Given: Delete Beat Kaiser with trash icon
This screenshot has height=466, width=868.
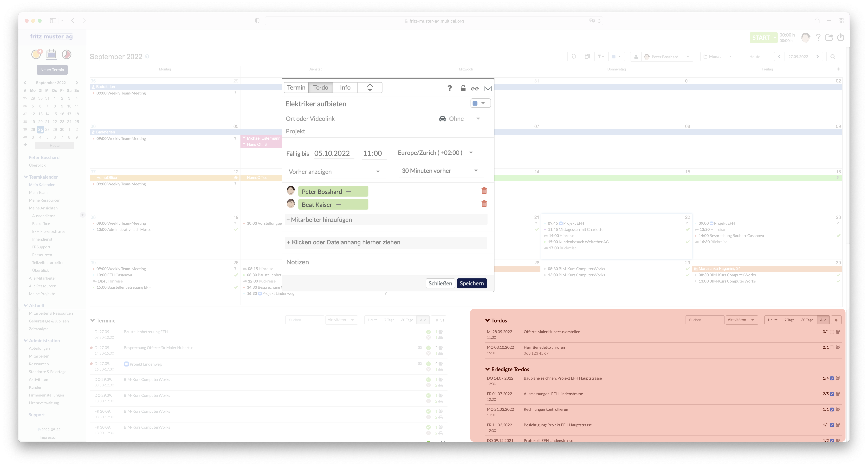Looking at the screenshot, I should 484,204.
